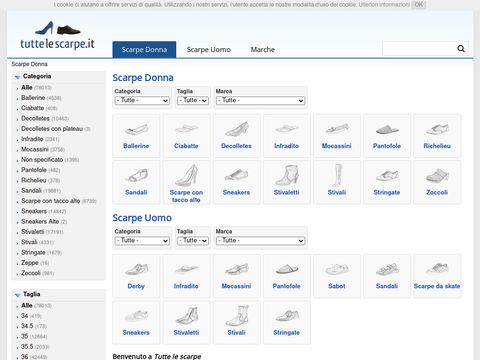Open the women's Ciabatte shoe tile
This screenshot has height=360, width=480.
186,136
